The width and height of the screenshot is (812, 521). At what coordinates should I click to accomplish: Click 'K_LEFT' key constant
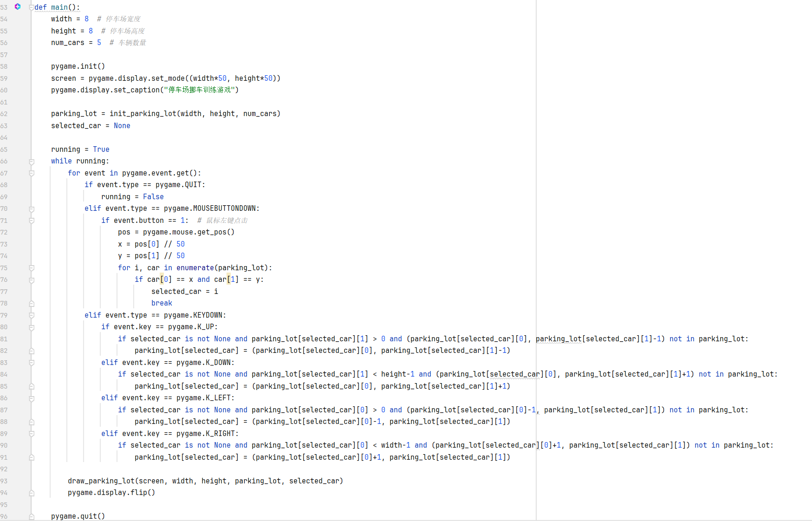click(x=218, y=398)
